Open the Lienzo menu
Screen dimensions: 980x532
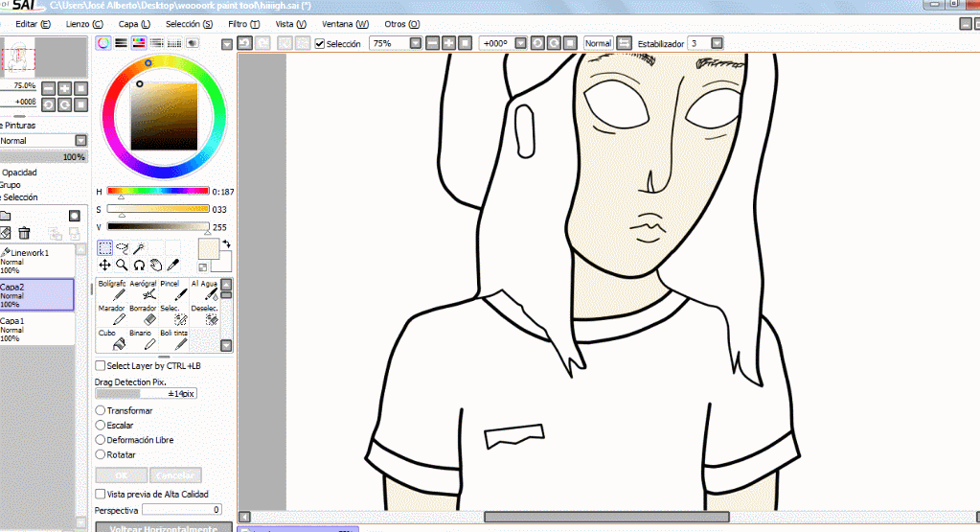pyautogui.click(x=84, y=24)
